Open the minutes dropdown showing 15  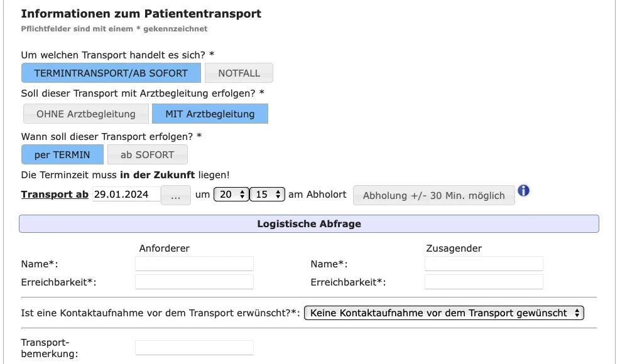268,195
